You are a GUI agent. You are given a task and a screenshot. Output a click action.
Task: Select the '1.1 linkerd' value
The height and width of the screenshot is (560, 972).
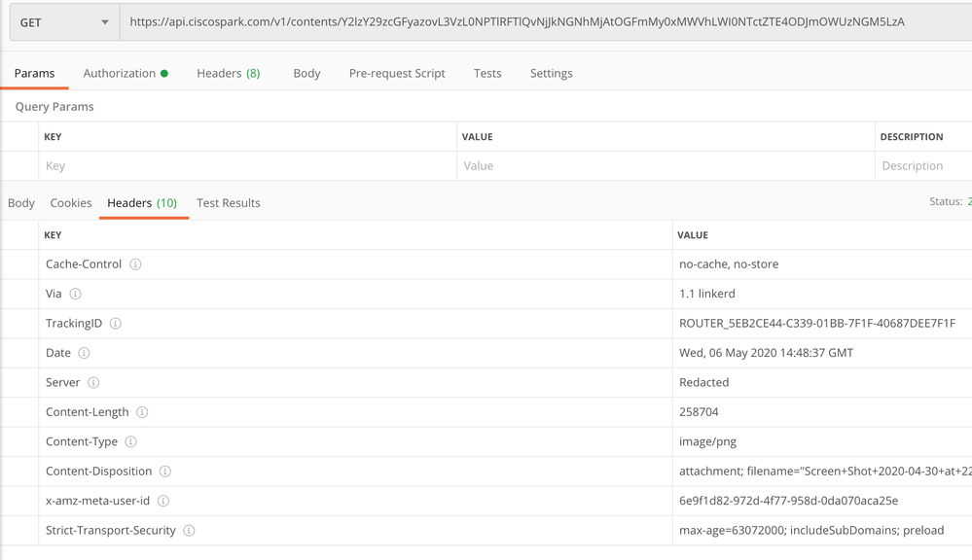pos(707,294)
